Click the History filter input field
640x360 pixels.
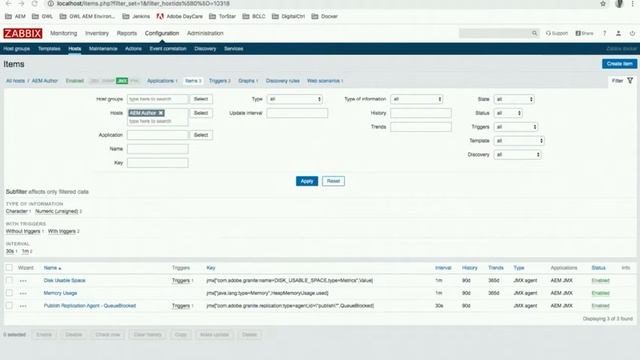(x=421, y=113)
